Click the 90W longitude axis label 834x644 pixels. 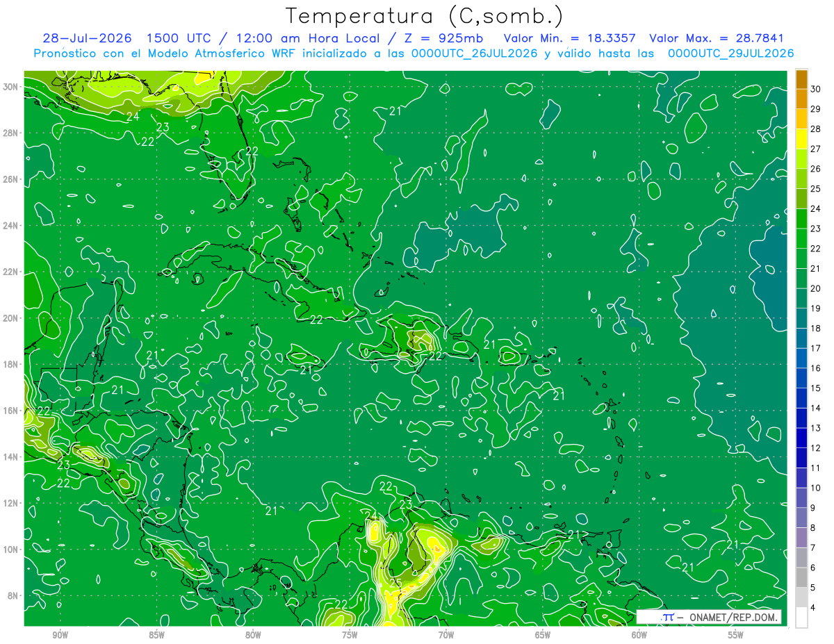tap(60, 635)
